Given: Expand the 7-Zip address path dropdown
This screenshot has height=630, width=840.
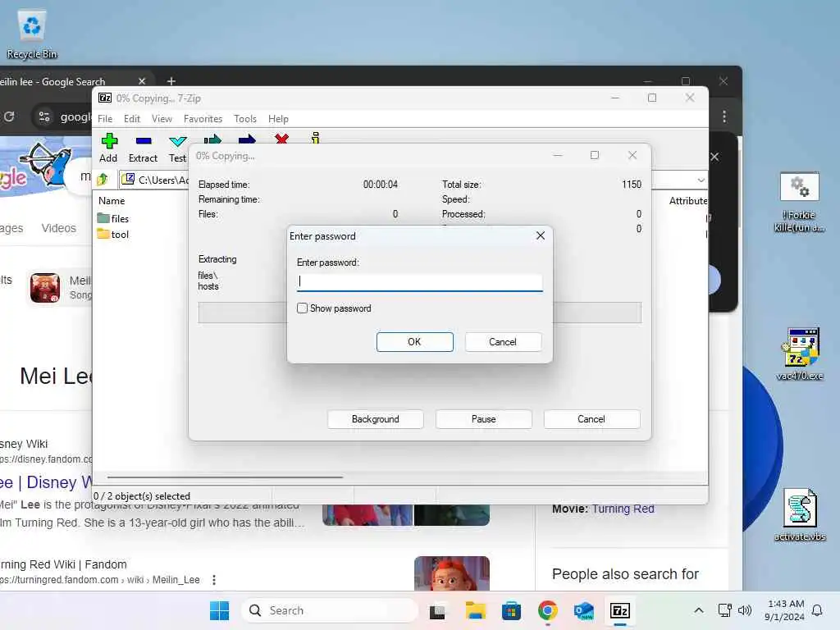Looking at the screenshot, I should [701, 180].
